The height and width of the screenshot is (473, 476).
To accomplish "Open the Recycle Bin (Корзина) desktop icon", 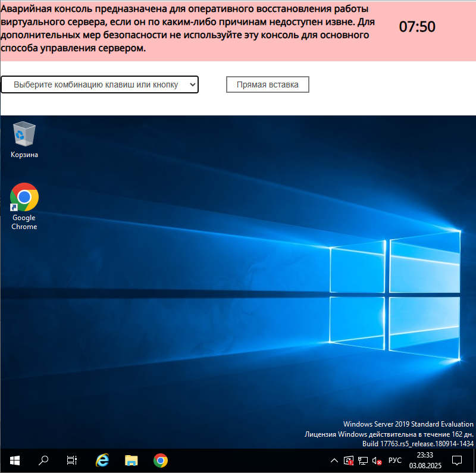I will 24,140.
